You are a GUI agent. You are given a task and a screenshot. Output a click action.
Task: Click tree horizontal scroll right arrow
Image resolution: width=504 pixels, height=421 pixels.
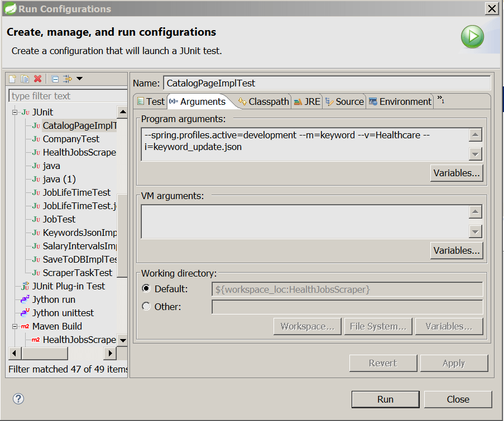point(110,353)
